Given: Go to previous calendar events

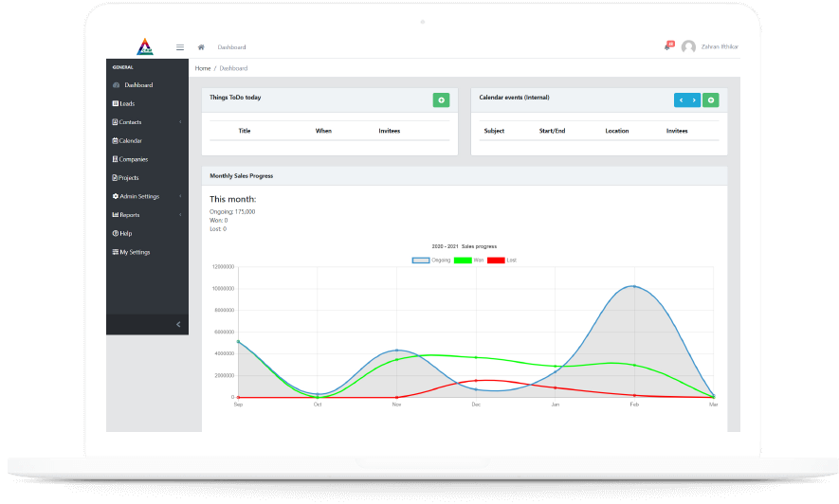Looking at the screenshot, I should 681,99.
